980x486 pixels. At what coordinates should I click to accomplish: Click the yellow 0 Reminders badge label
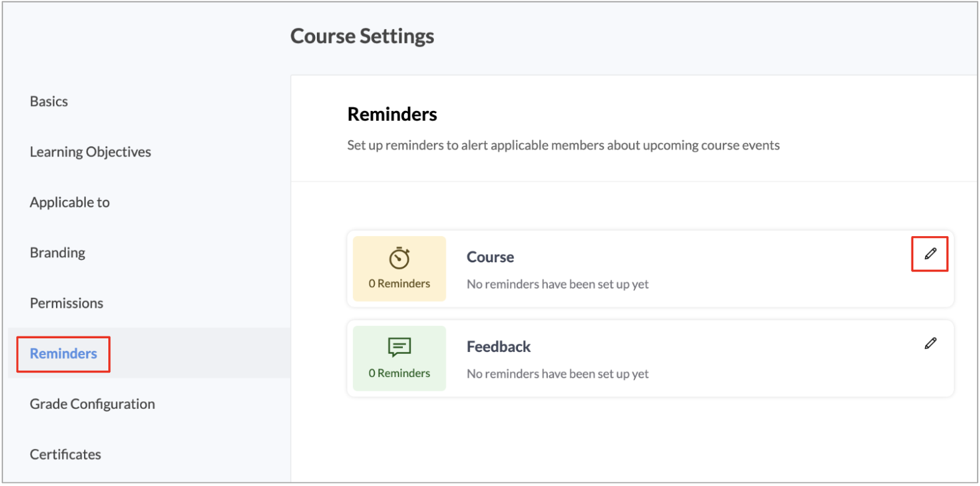pyautogui.click(x=399, y=284)
